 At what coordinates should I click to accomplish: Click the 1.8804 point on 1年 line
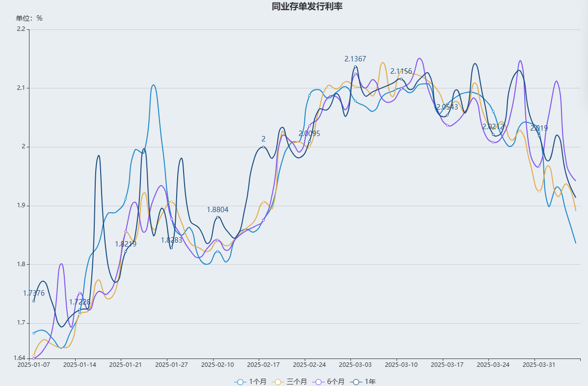[x=217, y=217]
